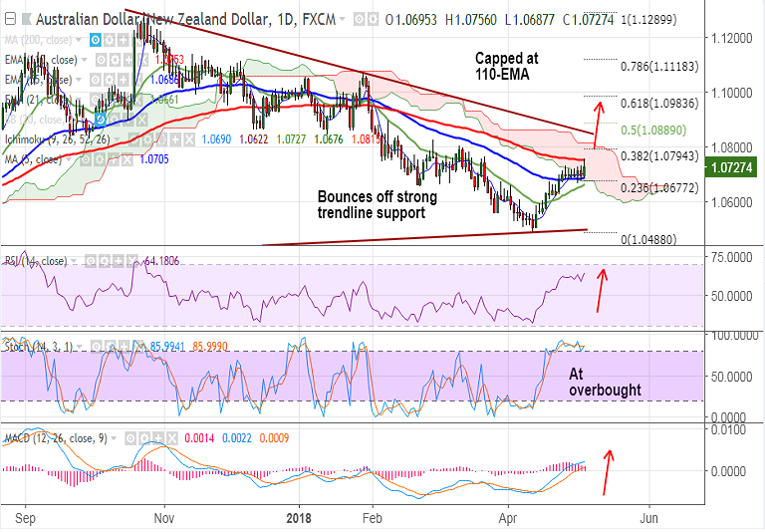Click the Stoch (14, 3, 1) label

[39, 347]
